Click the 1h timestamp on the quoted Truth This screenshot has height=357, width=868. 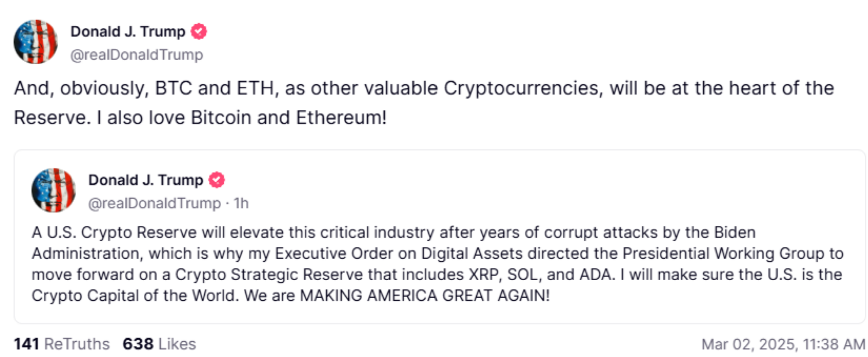241,204
